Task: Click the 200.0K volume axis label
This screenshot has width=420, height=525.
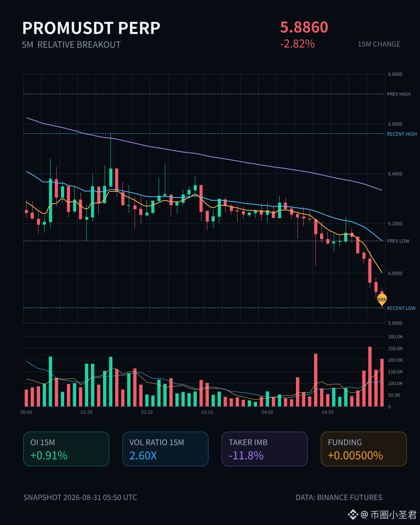Action: [x=395, y=360]
